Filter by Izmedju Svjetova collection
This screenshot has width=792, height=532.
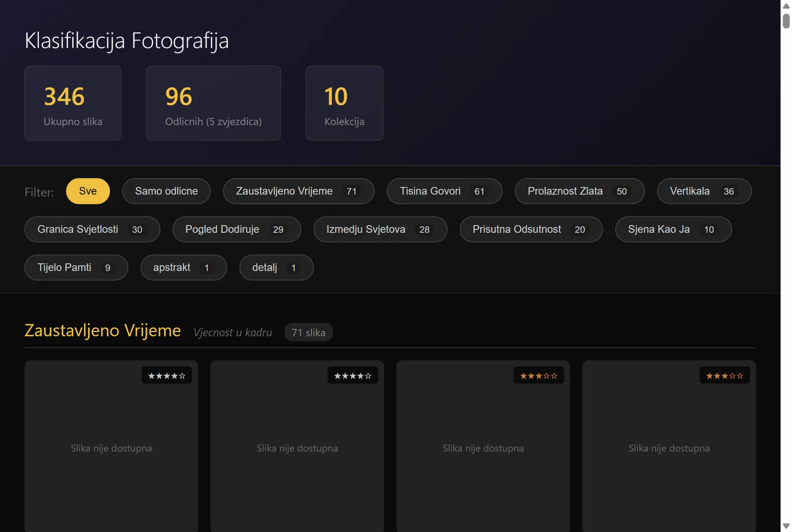380,229
